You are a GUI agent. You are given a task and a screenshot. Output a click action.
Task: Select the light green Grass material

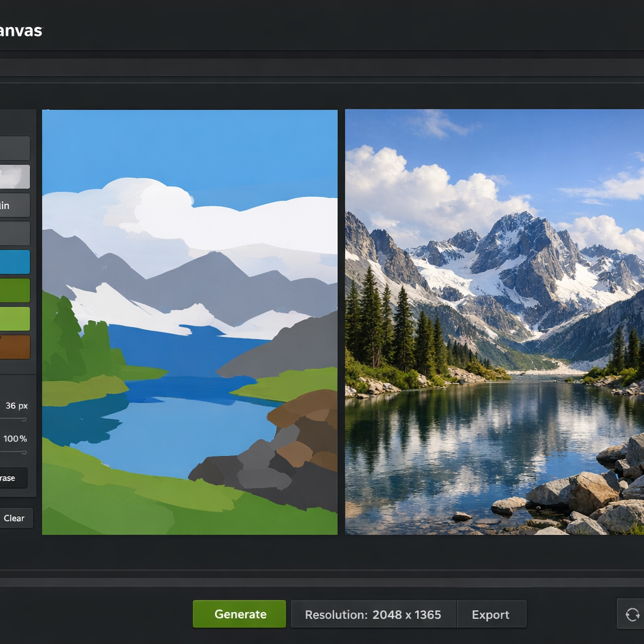pos(13,318)
